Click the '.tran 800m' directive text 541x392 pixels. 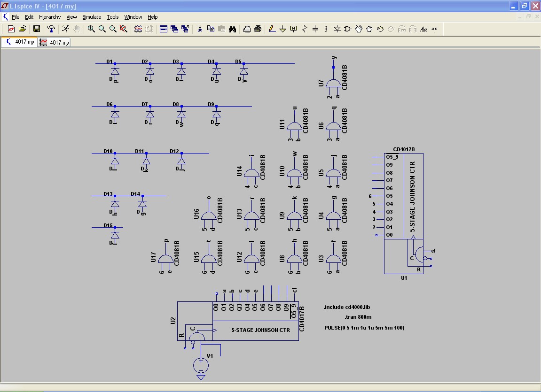click(358, 317)
